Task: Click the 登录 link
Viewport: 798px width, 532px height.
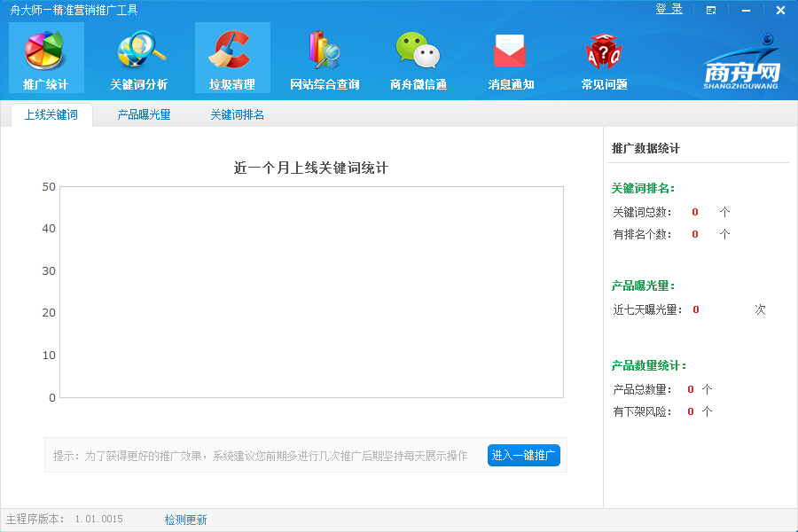Action: [x=669, y=9]
